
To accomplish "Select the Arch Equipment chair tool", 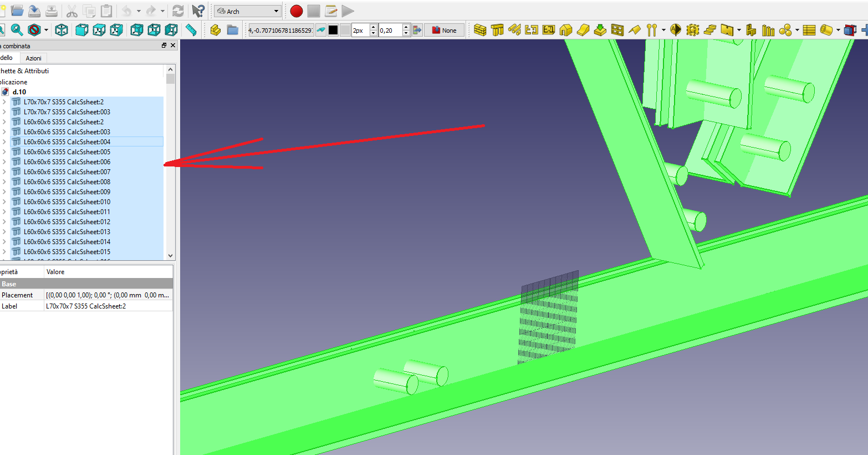I will click(x=751, y=30).
